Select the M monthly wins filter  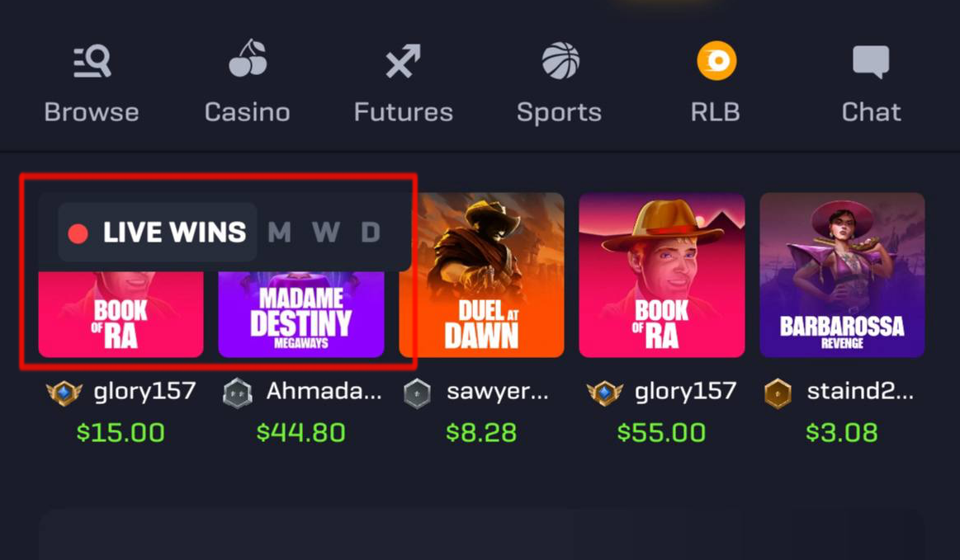279,233
